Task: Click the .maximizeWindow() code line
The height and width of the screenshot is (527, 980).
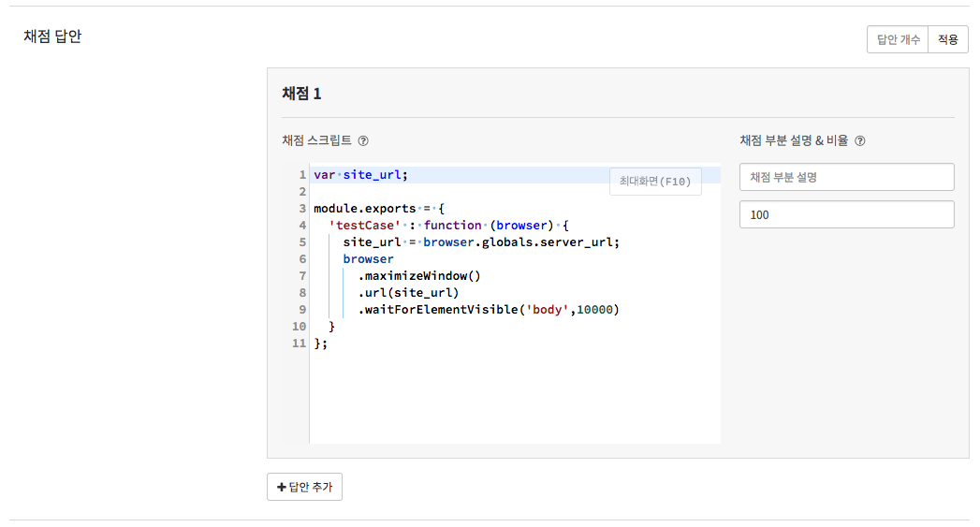Action: [418, 276]
